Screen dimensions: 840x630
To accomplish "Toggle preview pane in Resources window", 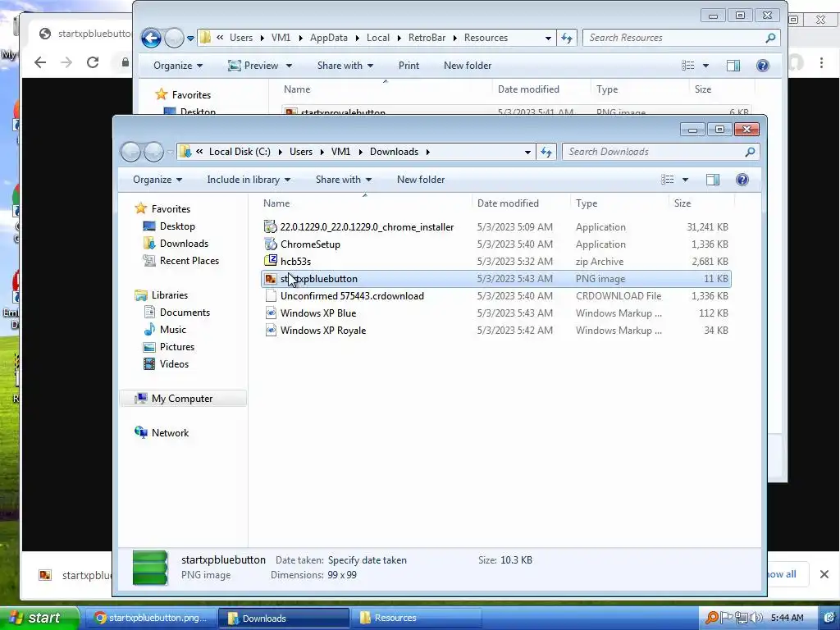I will coord(733,66).
